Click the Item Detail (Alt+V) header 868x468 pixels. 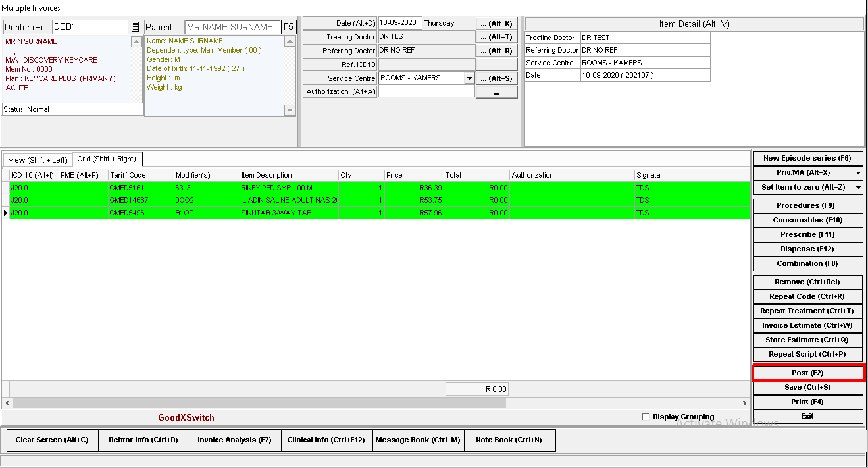694,24
